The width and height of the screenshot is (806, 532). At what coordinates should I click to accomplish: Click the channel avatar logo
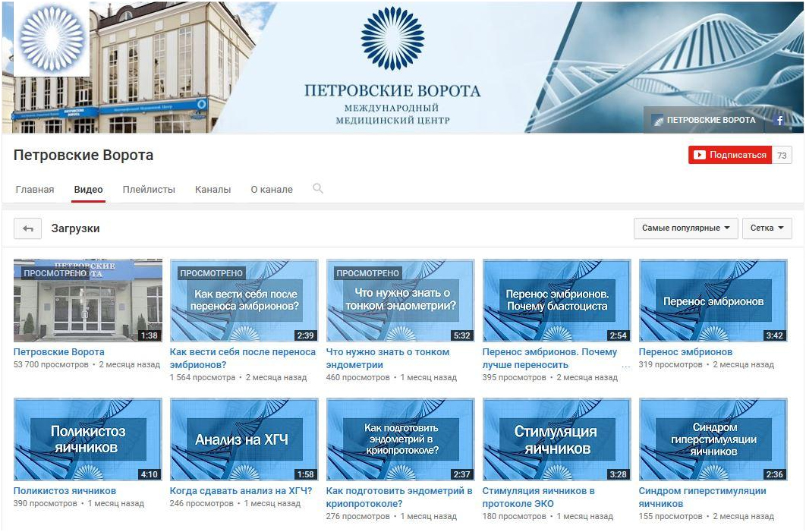[52, 39]
